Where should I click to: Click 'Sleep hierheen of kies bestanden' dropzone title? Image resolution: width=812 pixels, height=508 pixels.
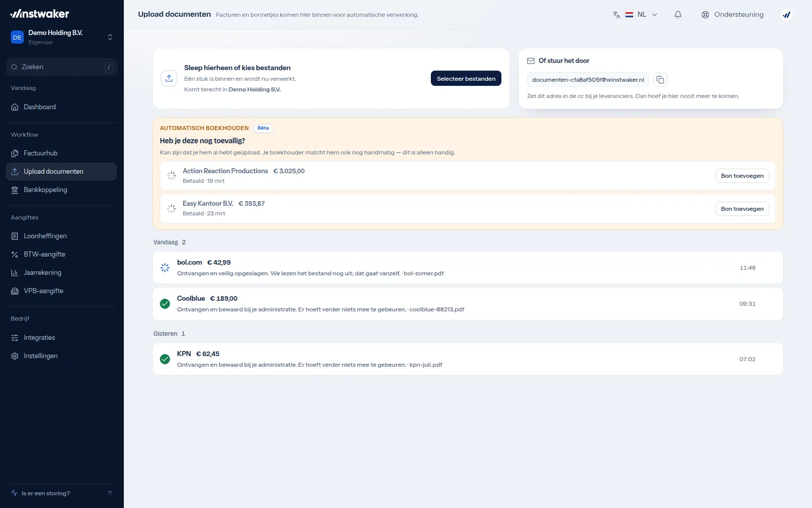238,68
